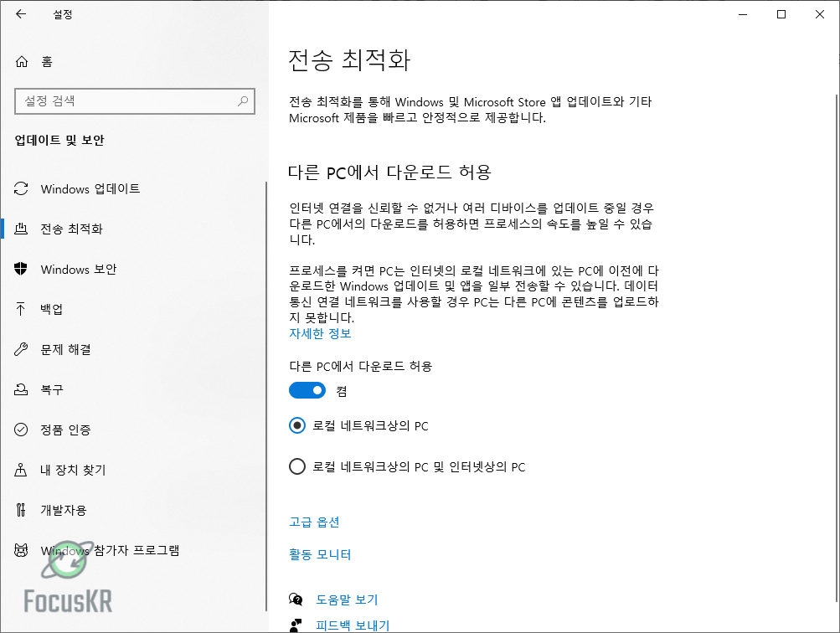Image resolution: width=840 pixels, height=633 pixels.
Task: Click the 켬 toggle state label
Action: click(x=341, y=391)
